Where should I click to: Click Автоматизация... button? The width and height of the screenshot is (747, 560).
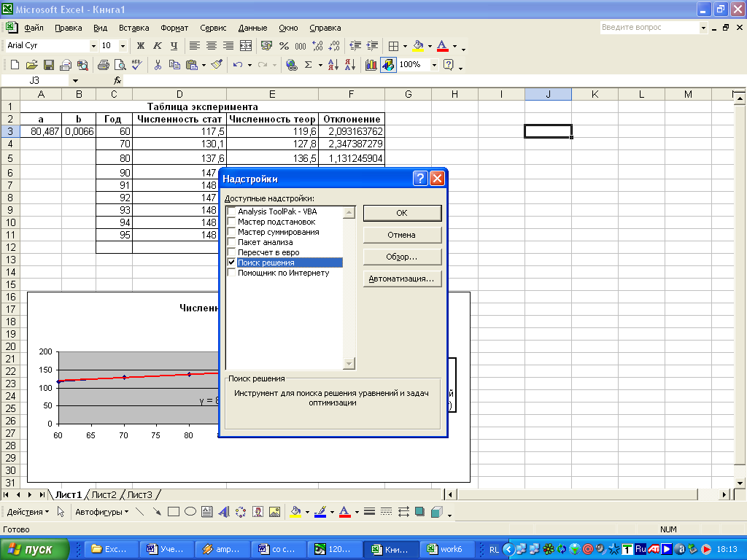tap(402, 279)
